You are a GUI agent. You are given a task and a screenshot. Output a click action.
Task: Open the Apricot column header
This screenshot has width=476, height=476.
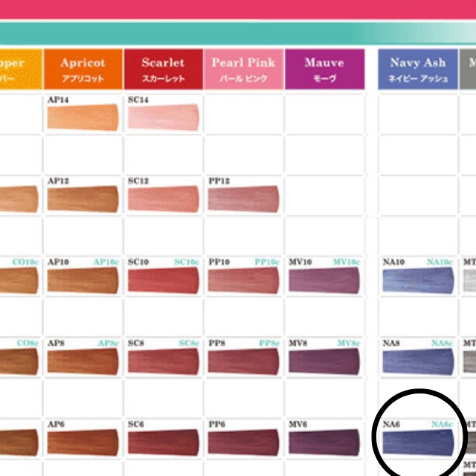click(x=83, y=69)
